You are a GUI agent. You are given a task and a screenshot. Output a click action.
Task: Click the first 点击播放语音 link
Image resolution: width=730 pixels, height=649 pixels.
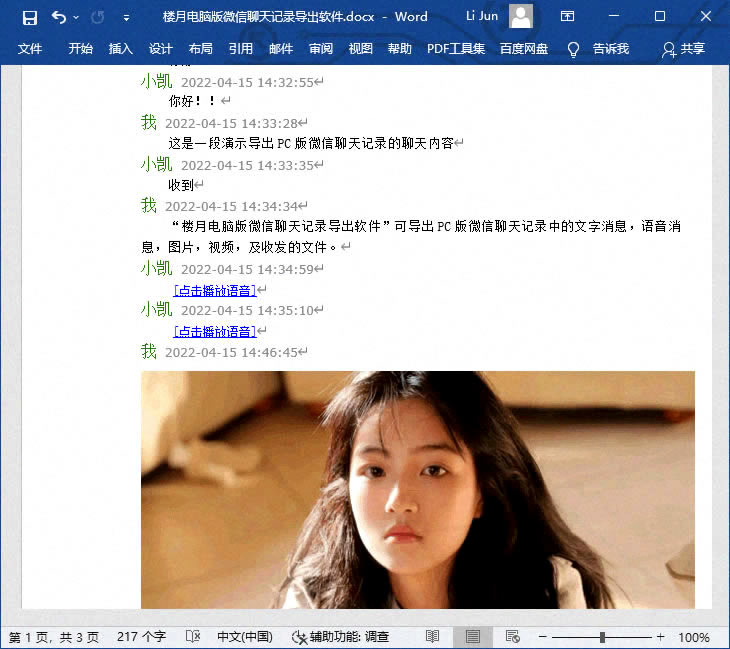click(x=214, y=290)
